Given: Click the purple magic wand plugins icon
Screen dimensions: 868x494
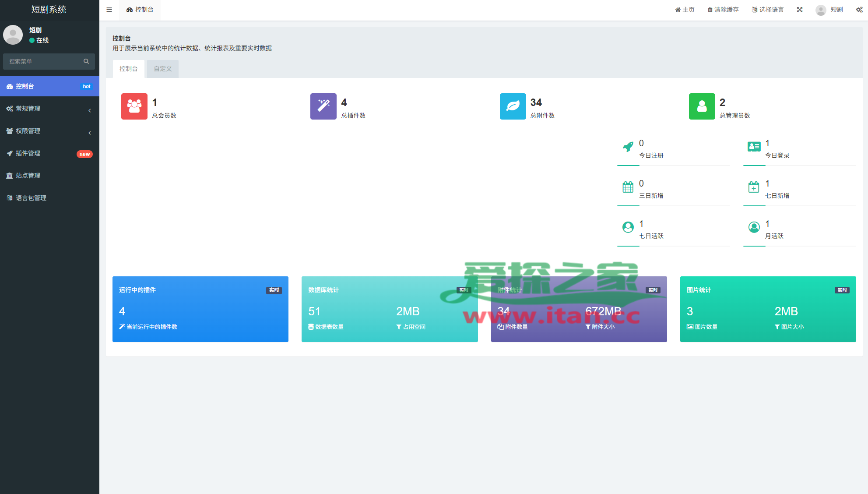Looking at the screenshot, I should pyautogui.click(x=323, y=106).
